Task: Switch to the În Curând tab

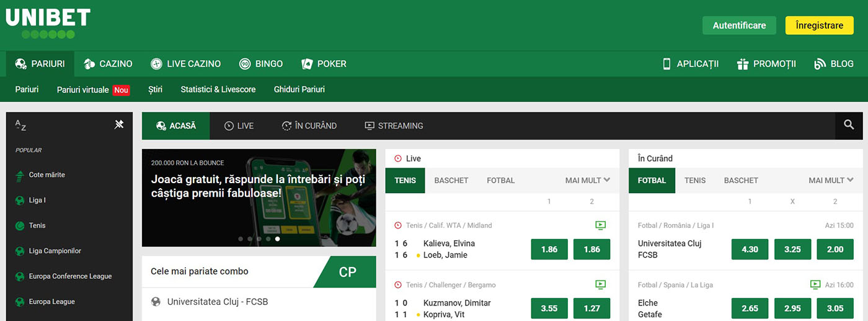Action: pyautogui.click(x=309, y=125)
